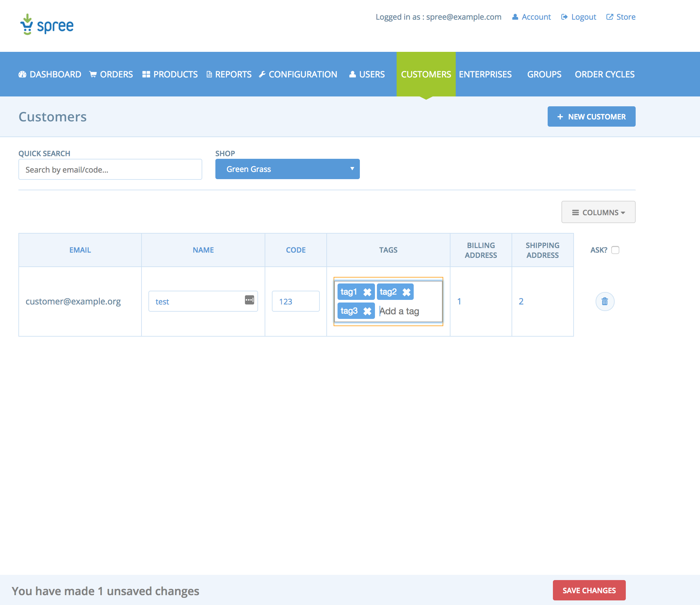
Task: Switch to the Enterprises tab
Action: 485,74
